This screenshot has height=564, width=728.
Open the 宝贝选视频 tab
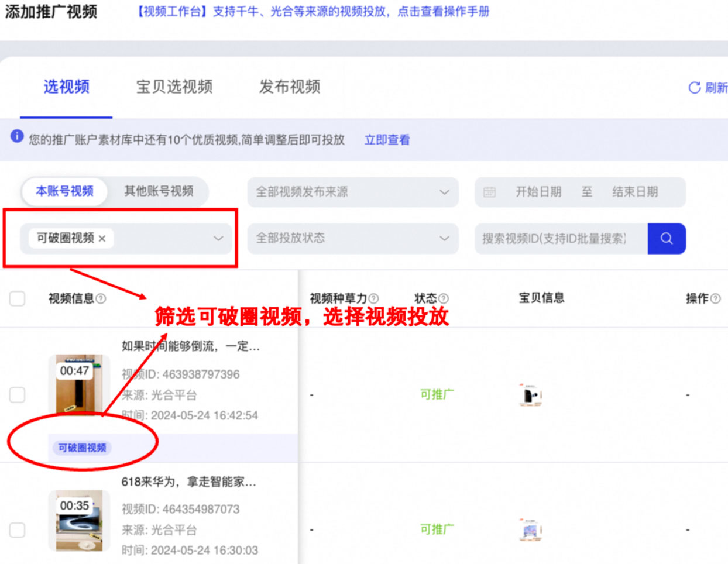(x=174, y=87)
